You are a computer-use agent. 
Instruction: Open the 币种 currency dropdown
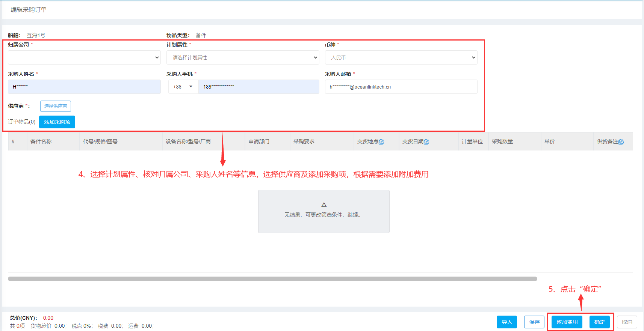tap(401, 57)
